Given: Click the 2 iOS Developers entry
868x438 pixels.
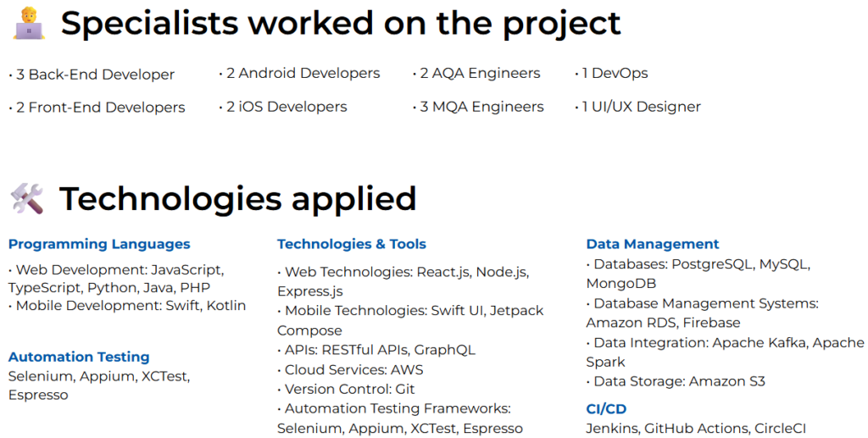Looking at the screenshot, I should point(283,107).
